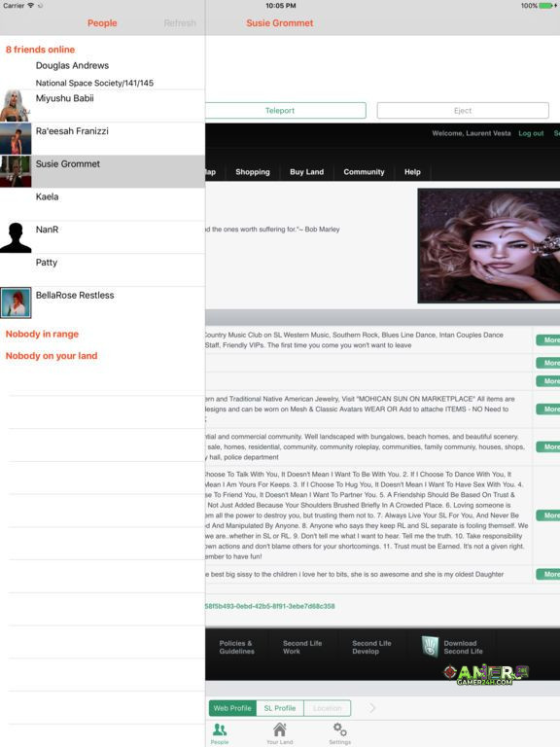Screen dimensions: 560x747
Task: Select friend BellaRose Restless
Action: coord(102,303)
